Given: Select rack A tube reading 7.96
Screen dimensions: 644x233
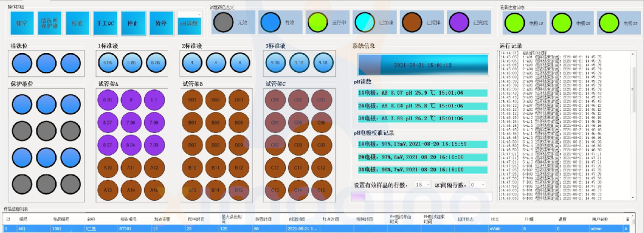Looking at the screenshot, I should (x=131, y=123).
